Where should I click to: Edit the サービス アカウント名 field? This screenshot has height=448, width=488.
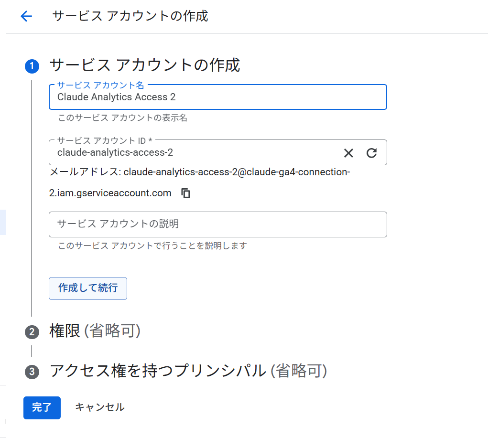[x=218, y=97]
